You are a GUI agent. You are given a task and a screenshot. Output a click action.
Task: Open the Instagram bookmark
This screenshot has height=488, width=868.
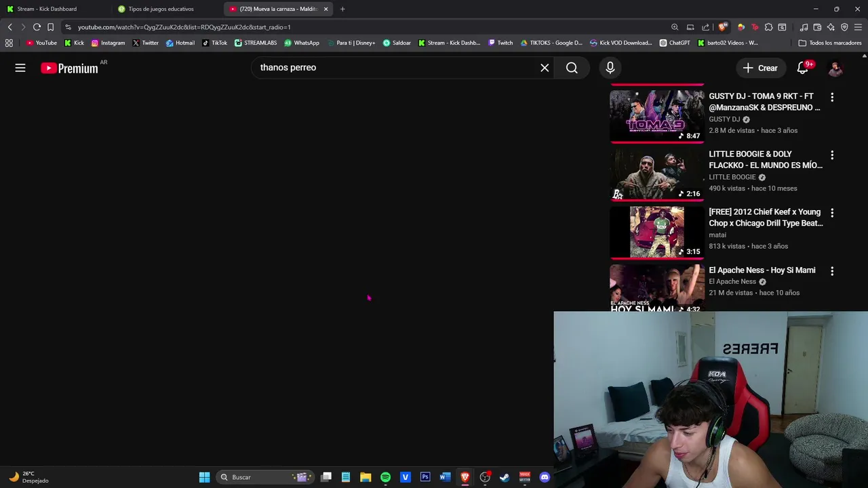[108, 43]
